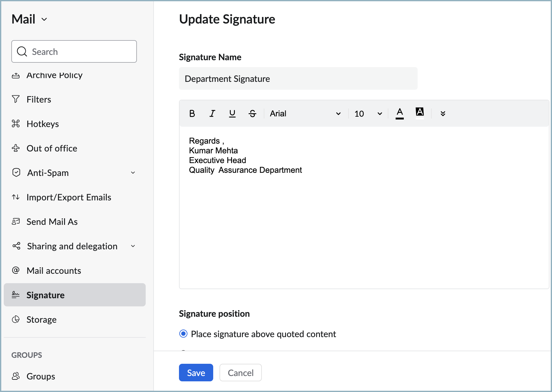Cancel the signature update
The height and width of the screenshot is (392, 552).
(241, 373)
